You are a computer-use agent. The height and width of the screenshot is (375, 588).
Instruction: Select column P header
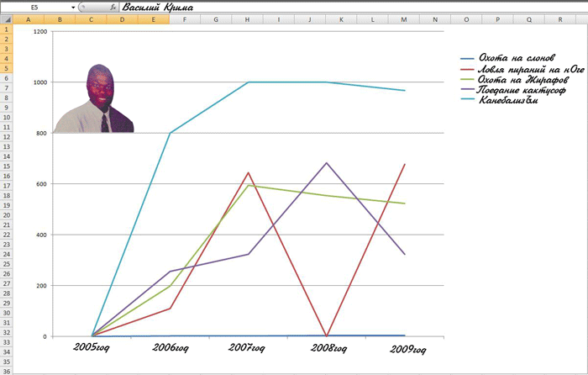497,19
